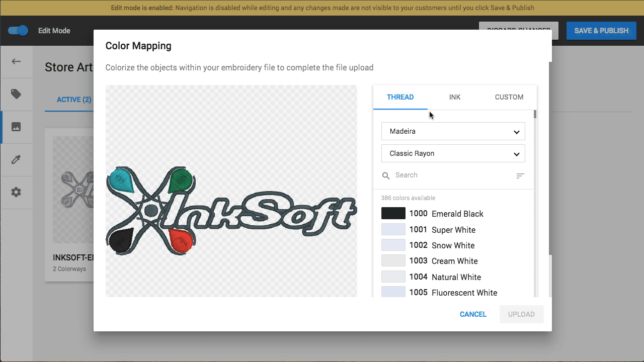Click SAVE & PUBLISH
644x362 pixels.
(601, 31)
